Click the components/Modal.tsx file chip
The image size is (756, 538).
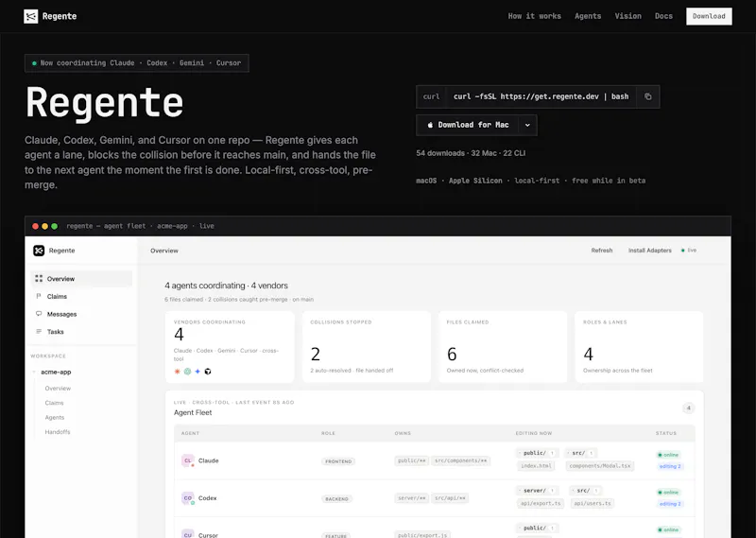click(599, 466)
